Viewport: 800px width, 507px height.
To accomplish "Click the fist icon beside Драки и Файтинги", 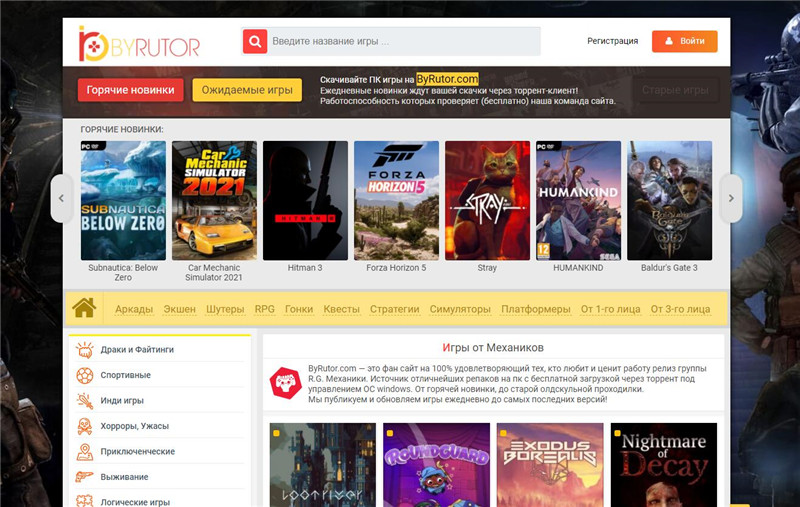I will click(85, 350).
